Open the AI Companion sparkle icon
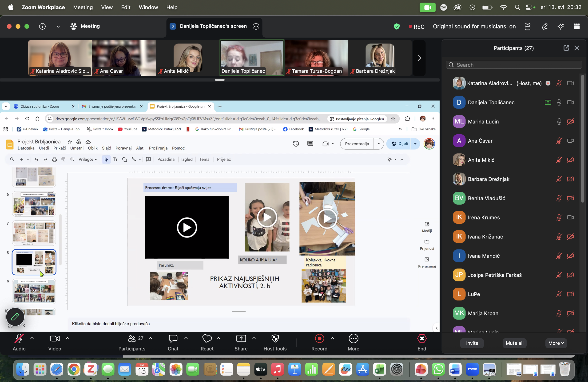This screenshot has height=382, width=588. pos(560,26)
